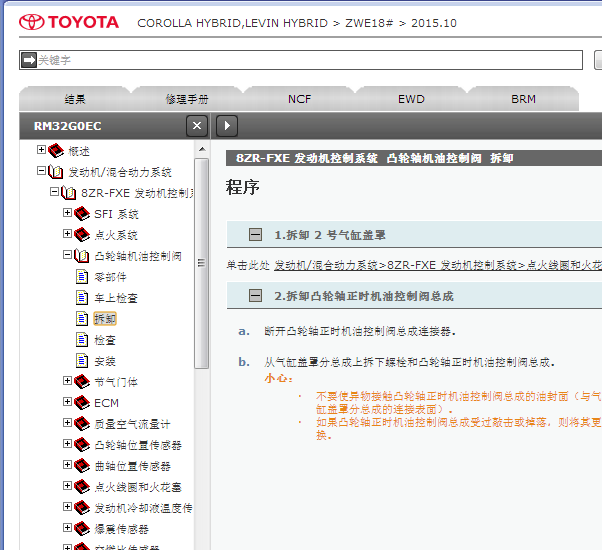The image size is (602, 550).
Task: Select the ECM section label
Action: [x=106, y=403]
